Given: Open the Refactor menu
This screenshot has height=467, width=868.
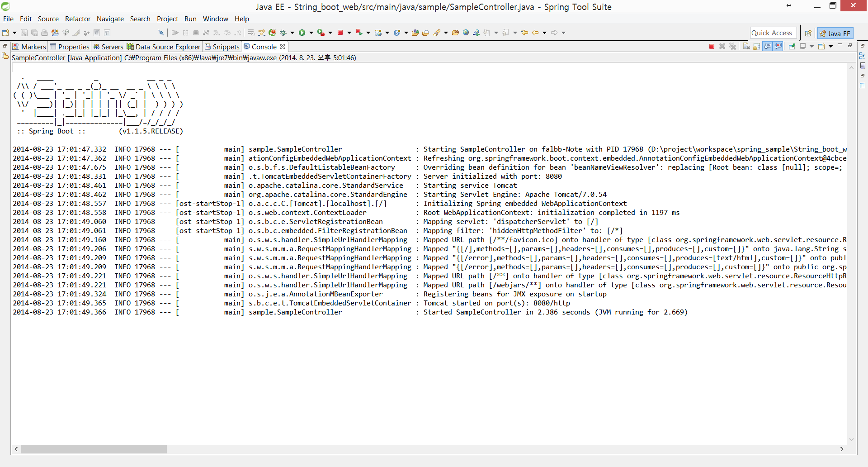Looking at the screenshot, I should [78, 19].
